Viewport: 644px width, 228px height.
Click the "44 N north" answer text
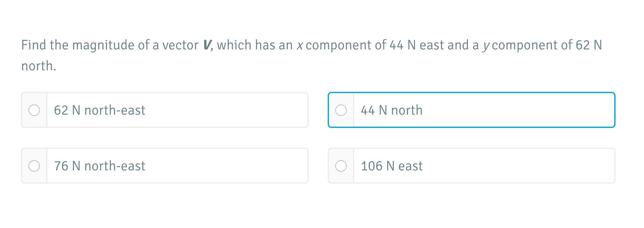(x=392, y=110)
